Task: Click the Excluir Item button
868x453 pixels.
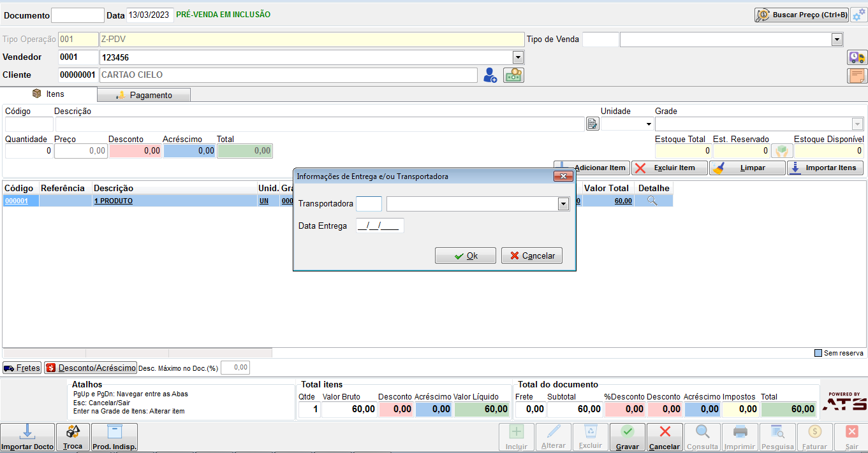Action: pos(670,168)
